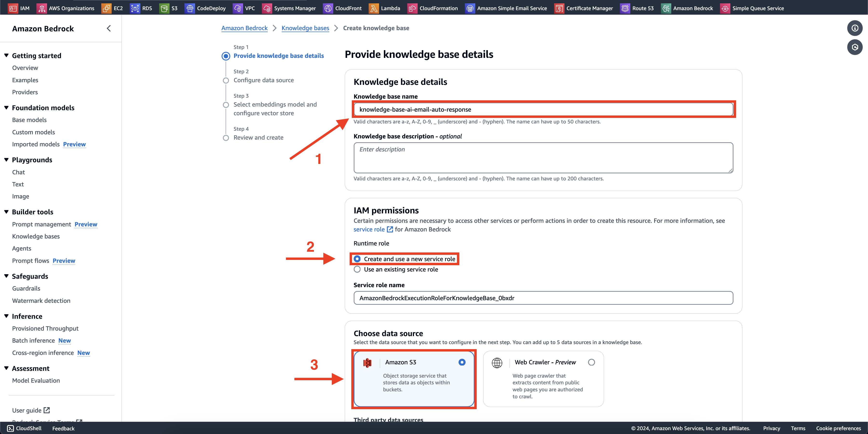
Task: Open Provisioned Throughput in the sidebar
Action: (x=45, y=328)
